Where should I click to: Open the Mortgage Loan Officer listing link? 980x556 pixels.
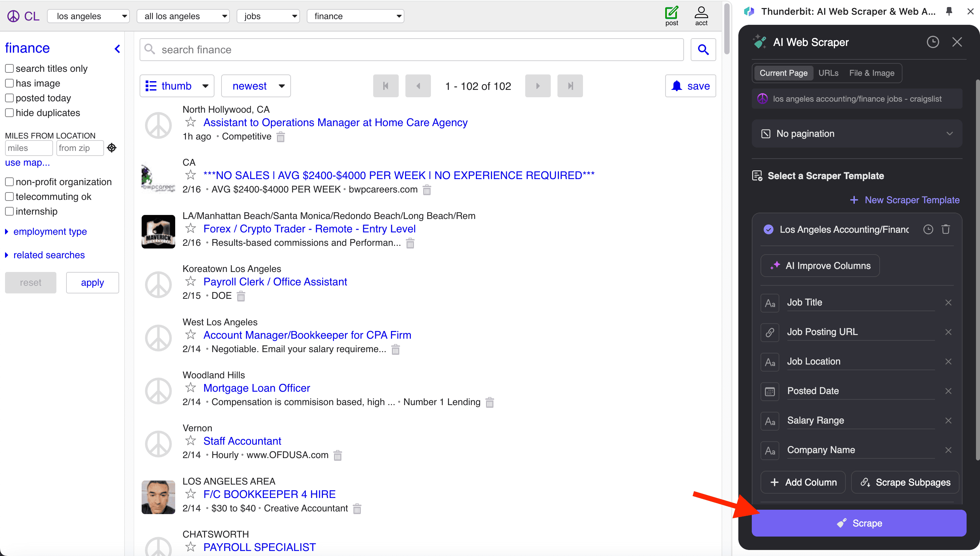click(x=256, y=388)
